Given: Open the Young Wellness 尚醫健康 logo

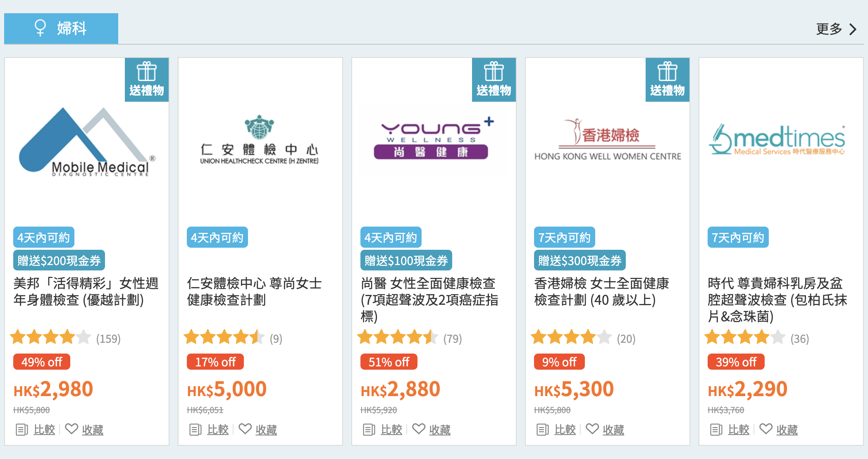Looking at the screenshot, I should (434, 138).
